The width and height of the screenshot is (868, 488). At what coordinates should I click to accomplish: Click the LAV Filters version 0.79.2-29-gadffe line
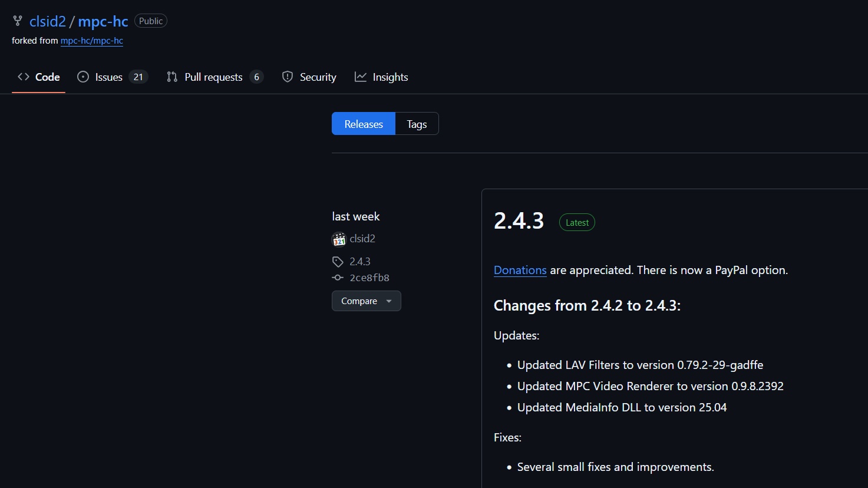(x=640, y=365)
